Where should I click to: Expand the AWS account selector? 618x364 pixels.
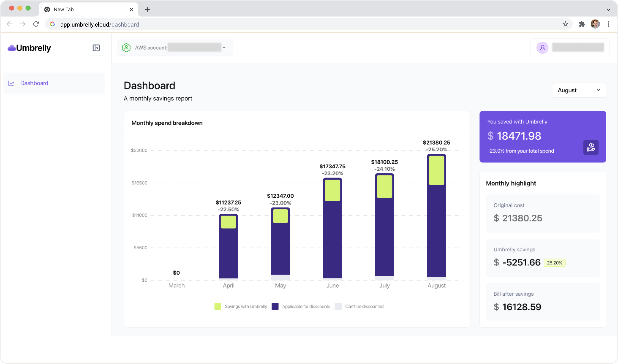click(224, 48)
